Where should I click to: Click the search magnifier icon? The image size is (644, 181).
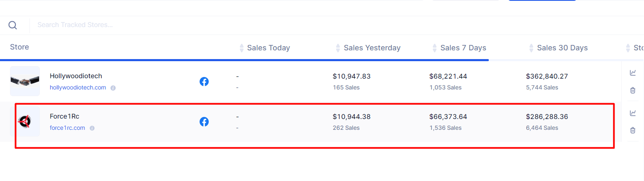[x=13, y=25]
